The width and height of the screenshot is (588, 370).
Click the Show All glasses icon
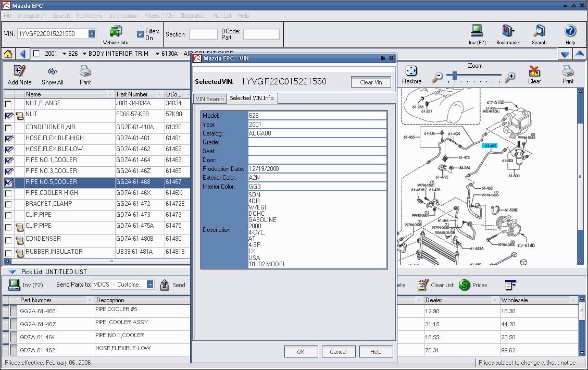coord(52,71)
